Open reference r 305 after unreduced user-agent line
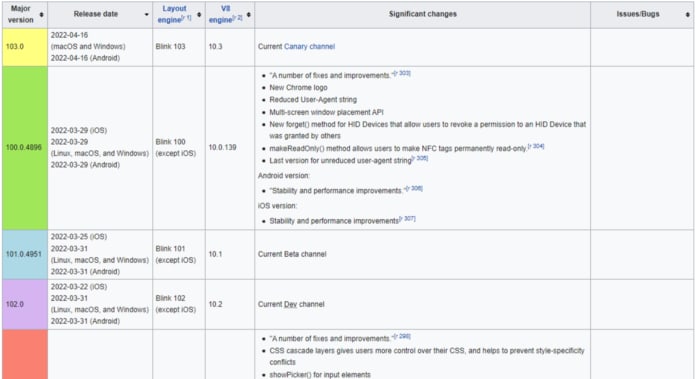700x379 pixels. tap(420, 158)
